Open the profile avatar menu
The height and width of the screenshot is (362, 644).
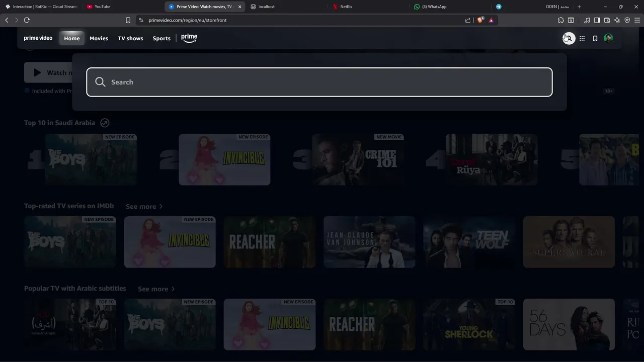point(608,38)
